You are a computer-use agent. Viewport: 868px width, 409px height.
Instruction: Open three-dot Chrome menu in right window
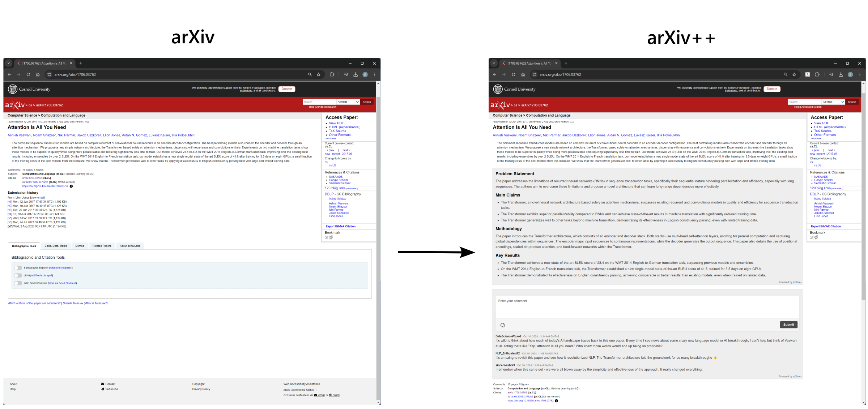tap(860, 74)
